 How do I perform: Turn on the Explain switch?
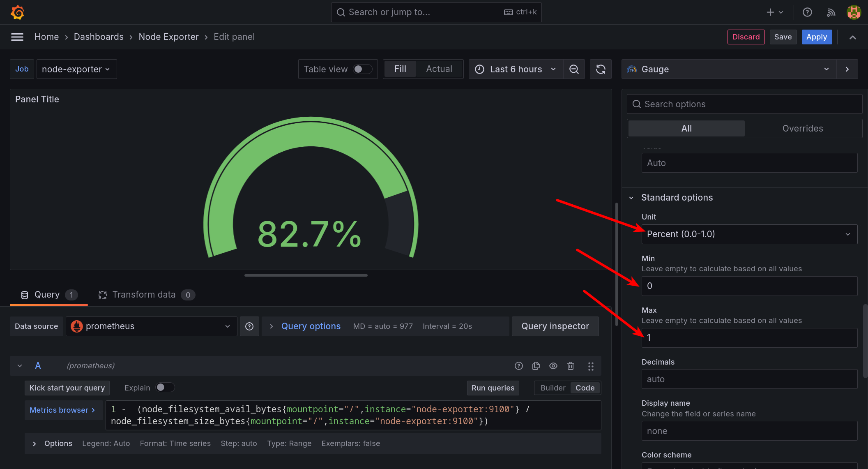165,388
